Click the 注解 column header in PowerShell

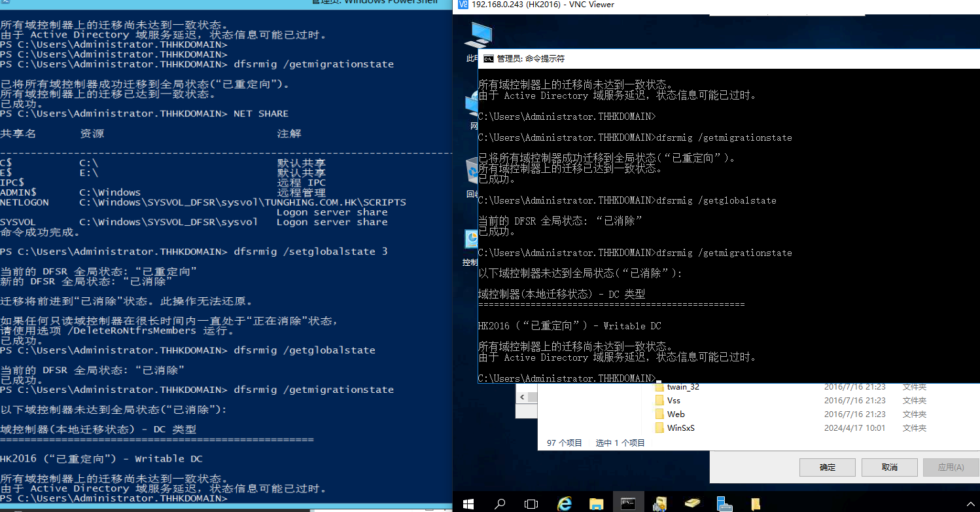(x=289, y=133)
